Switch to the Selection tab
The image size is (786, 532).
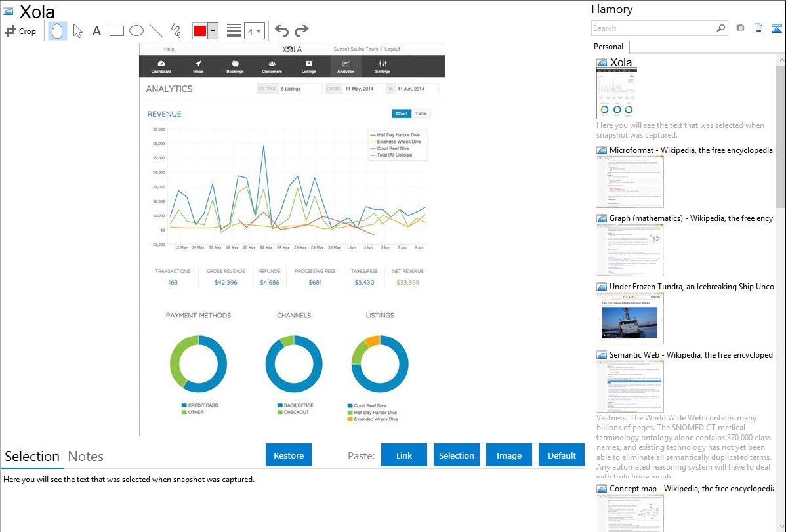pos(32,457)
